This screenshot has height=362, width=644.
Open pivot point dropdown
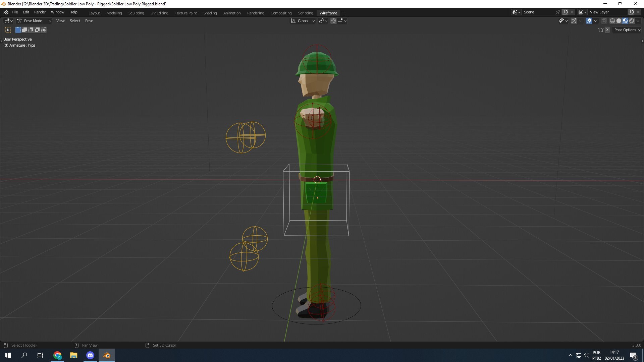323,21
